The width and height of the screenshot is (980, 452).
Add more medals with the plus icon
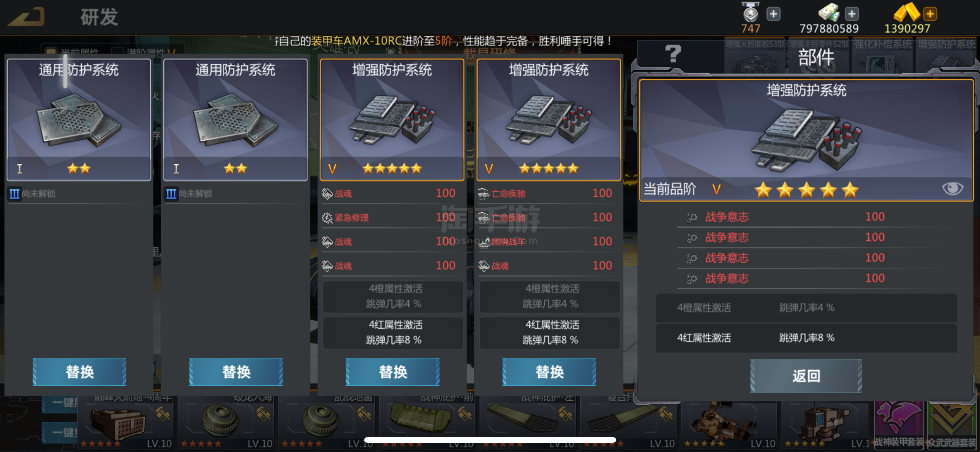pos(773,15)
